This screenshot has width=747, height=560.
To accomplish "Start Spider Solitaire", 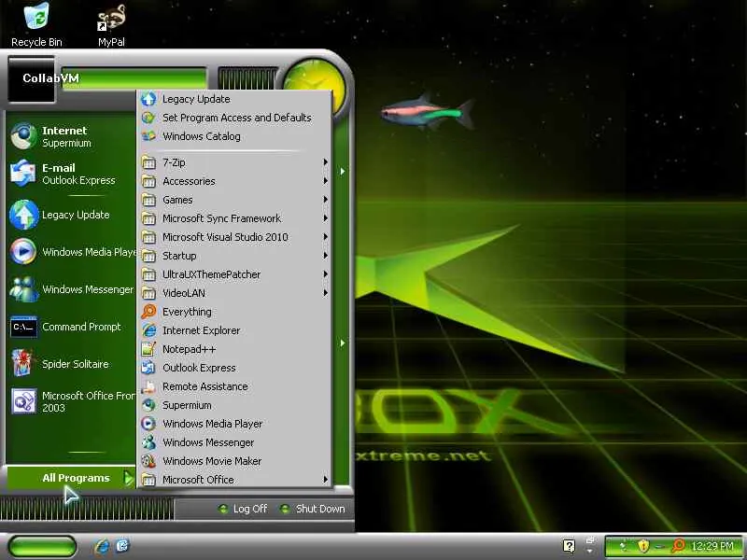I will coord(72,364).
